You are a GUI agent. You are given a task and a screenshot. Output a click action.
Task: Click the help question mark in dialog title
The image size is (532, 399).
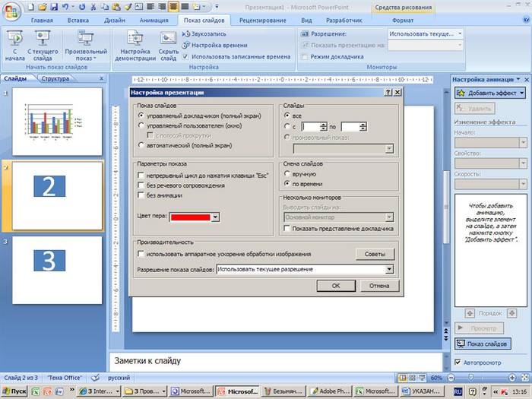(x=388, y=93)
